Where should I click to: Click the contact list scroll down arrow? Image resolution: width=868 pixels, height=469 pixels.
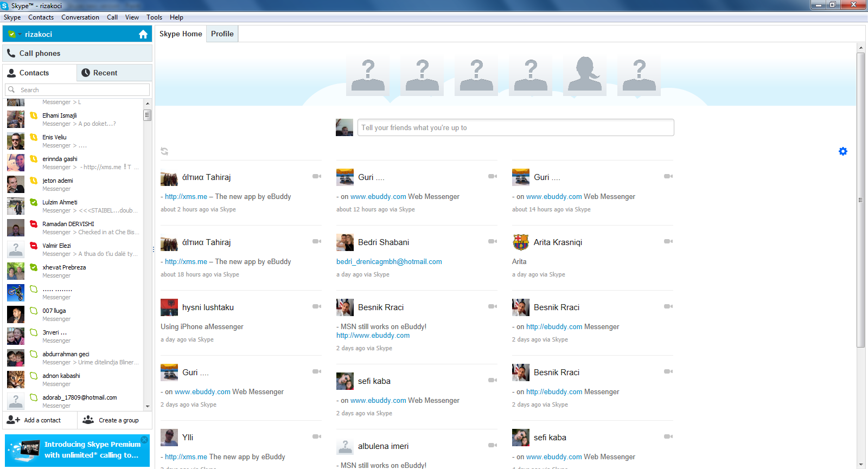147,406
